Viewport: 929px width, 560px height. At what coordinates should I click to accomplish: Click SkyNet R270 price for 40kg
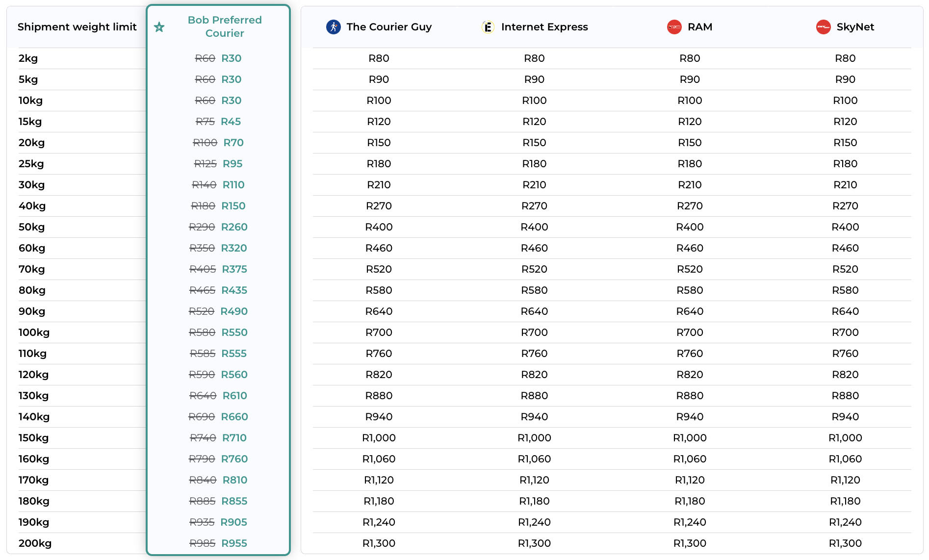point(845,206)
